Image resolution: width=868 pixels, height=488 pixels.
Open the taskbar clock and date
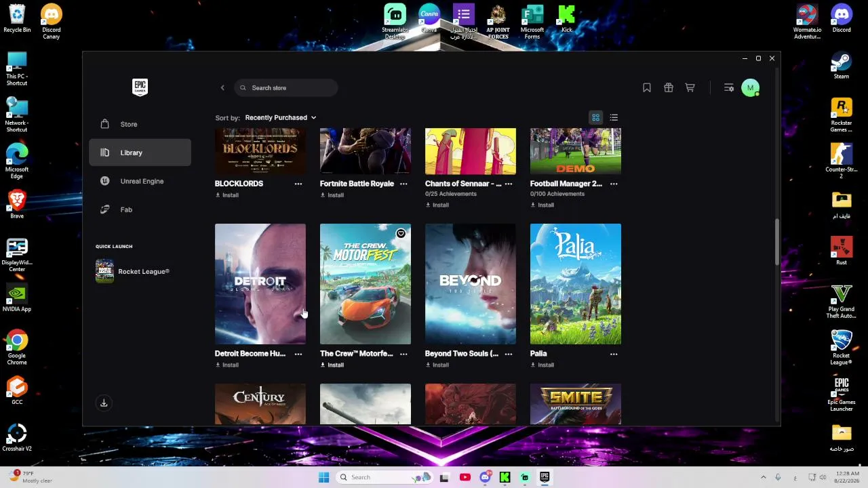pyautogui.click(x=846, y=477)
